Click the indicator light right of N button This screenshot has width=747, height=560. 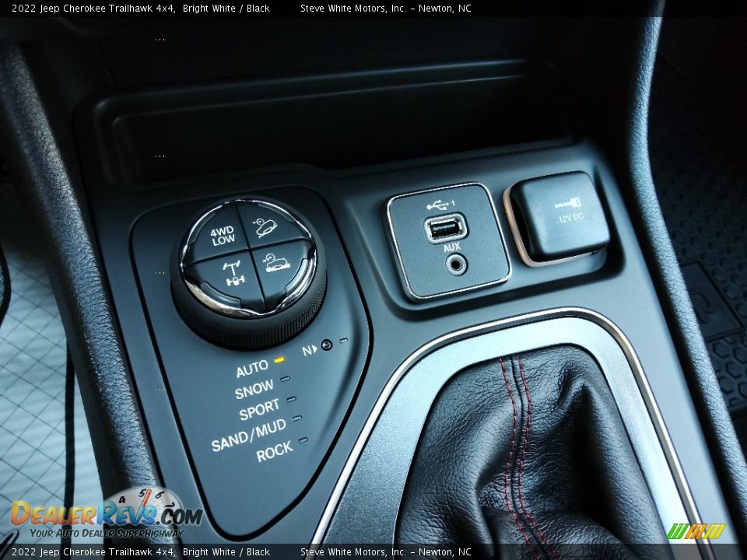(x=343, y=341)
